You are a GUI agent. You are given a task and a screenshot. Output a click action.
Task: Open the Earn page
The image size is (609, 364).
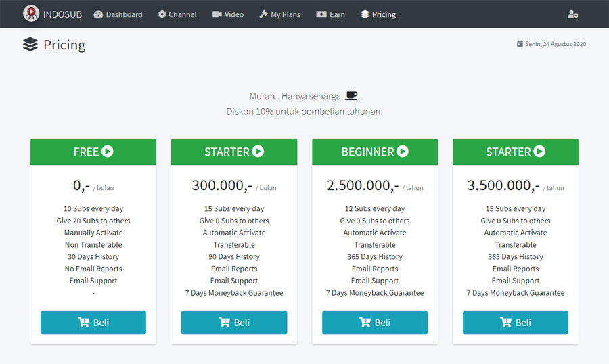[330, 14]
